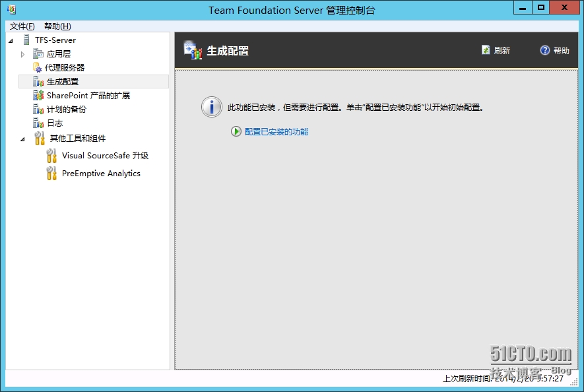Click the 生成配置 title in the header
Screen dimensions: 584x392
click(228, 51)
